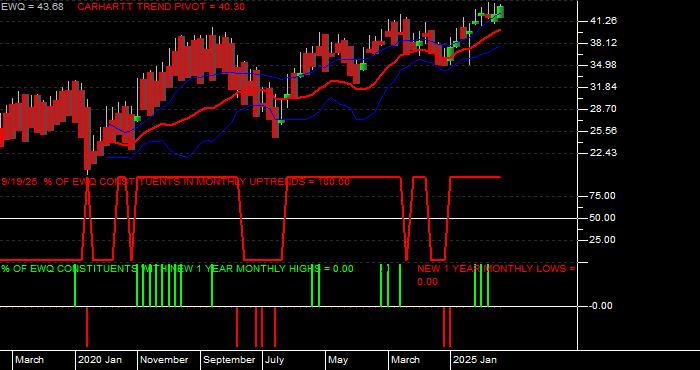Select the 22.43 price axis value

pyautogui.click(x=603, y=153)
